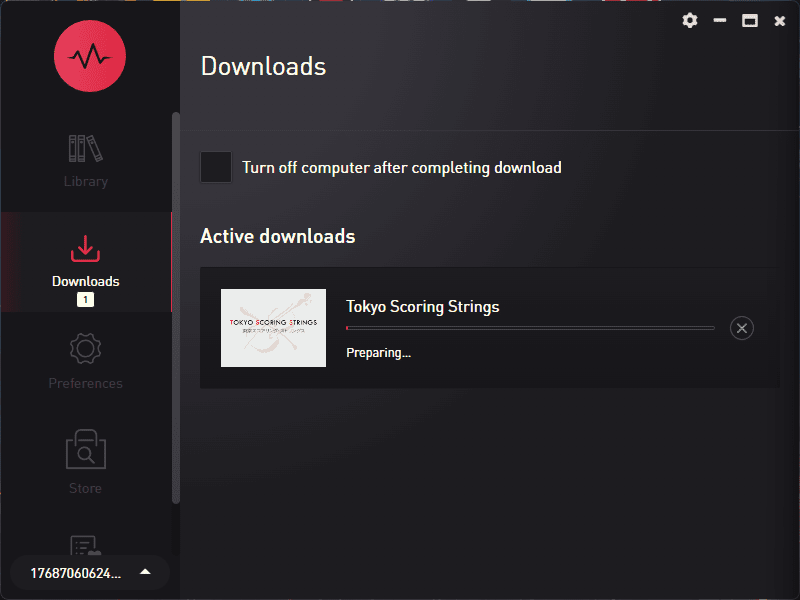The height and width of the screenshot is (600, 800).
Task: Go to the Library tab label
Action: pos(85,182)
